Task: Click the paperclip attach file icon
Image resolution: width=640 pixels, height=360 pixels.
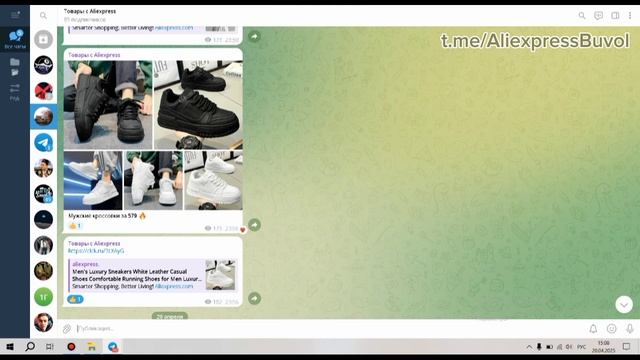Action: pos(67,328)
